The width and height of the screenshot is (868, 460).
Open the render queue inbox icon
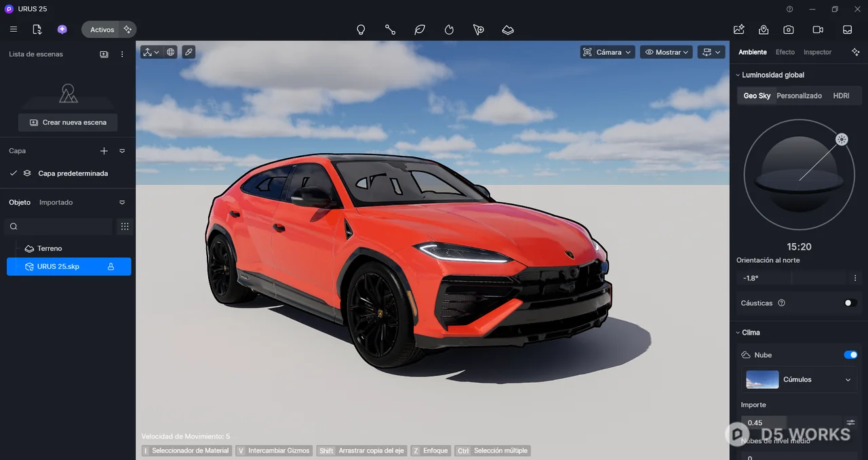[848, 30]
